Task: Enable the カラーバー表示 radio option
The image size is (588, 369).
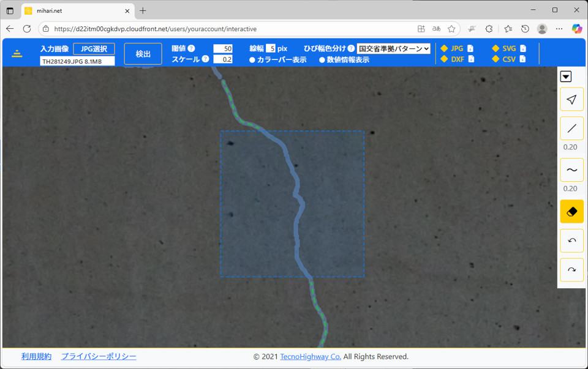Action: (x=252, y=60)
